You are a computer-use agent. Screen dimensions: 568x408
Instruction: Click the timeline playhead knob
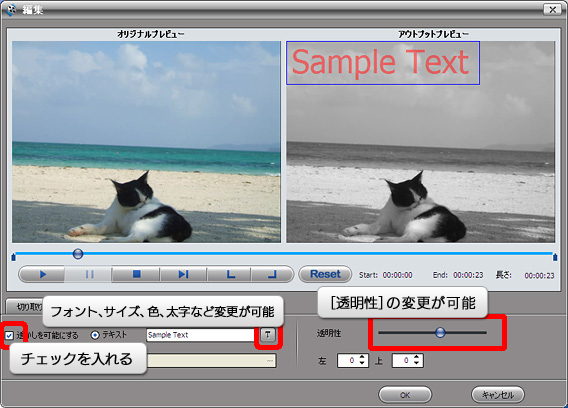[x=78, y=254]
